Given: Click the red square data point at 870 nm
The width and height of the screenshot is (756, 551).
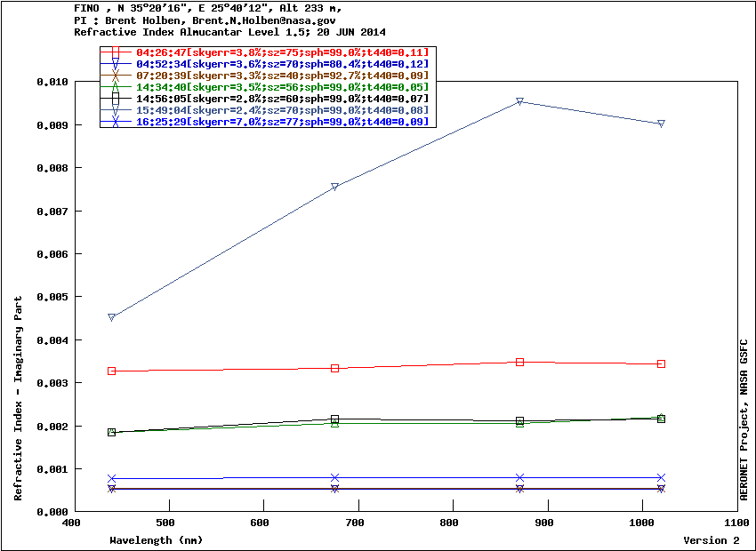Looking at the screenshot, I should pos(520,362).
